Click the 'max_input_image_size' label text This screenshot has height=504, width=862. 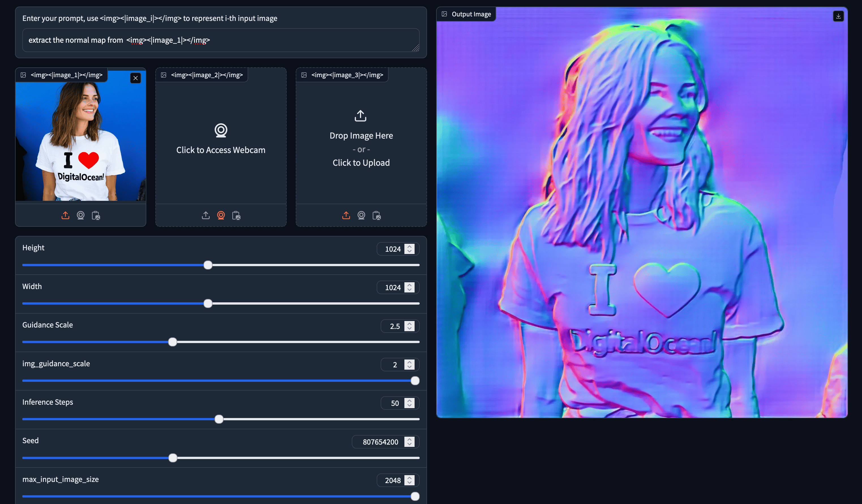tap(61, 479)
